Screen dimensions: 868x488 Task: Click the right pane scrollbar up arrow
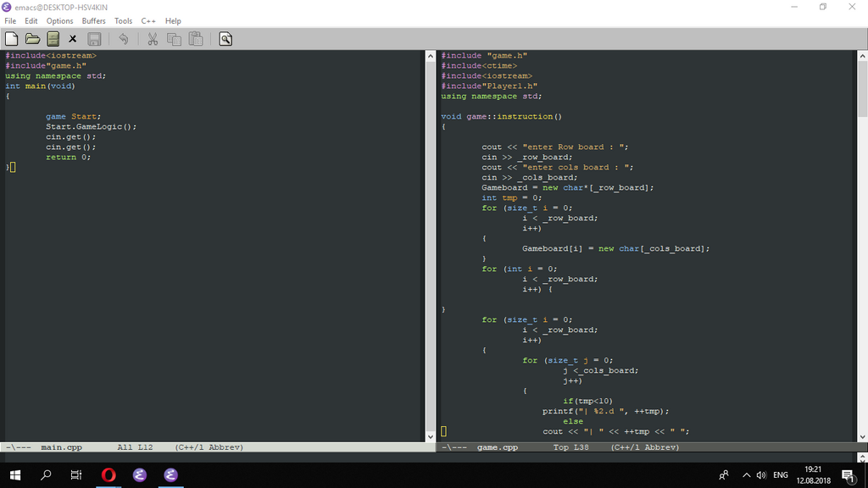(862, 56)
